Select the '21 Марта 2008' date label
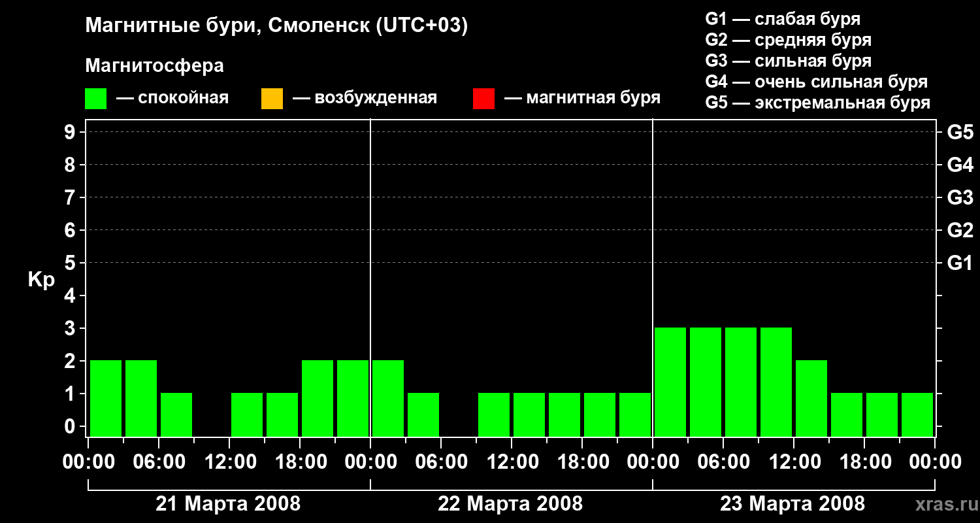 tap(228, 504)
